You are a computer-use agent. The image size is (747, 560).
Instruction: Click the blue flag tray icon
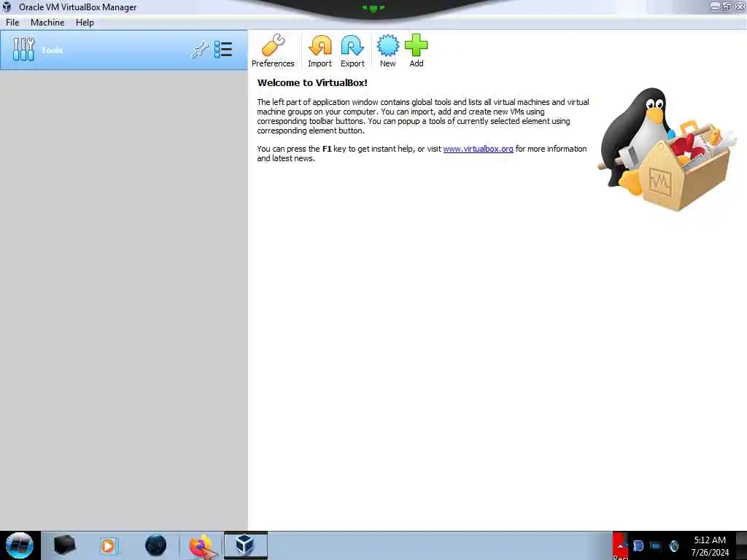[x=638, y=546]
